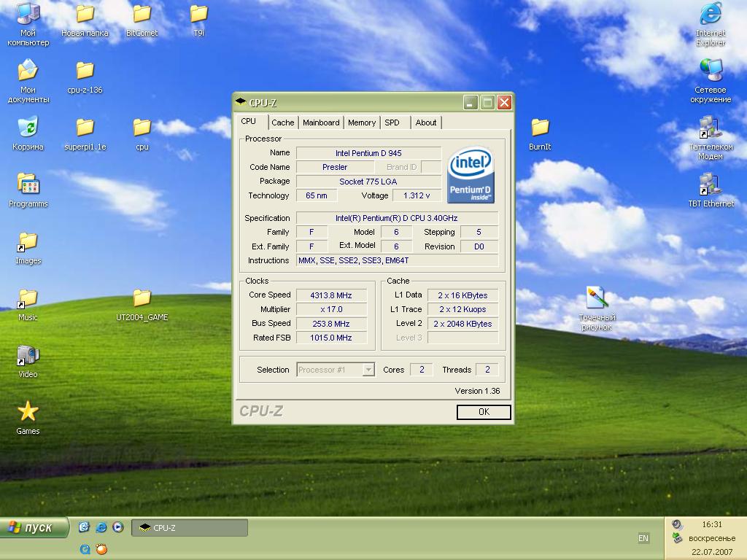
Task: Open the BitComet folder icon
Action: (x=142, y=21)
